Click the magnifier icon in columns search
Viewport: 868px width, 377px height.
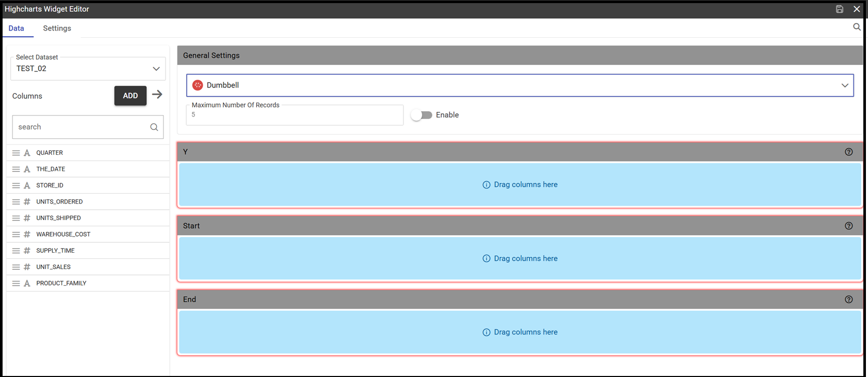pyautogui.click(x=154, y=127)
